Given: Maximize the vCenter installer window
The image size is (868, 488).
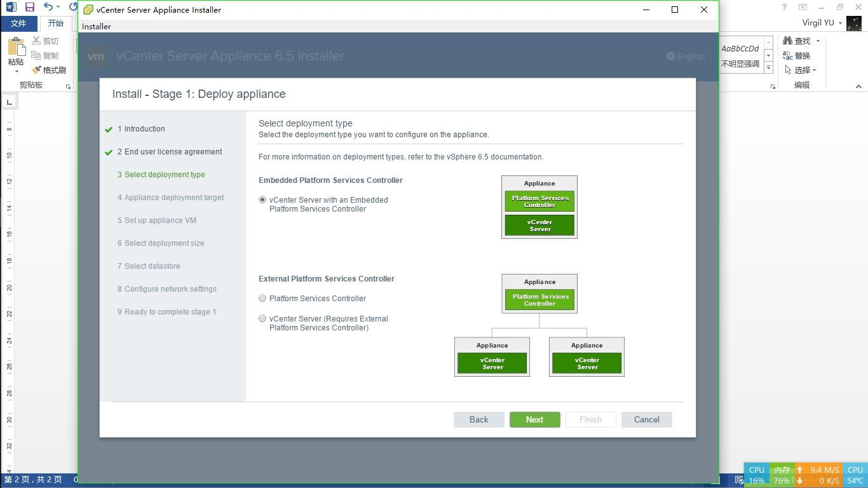Looking at the screenshot, I should (x=675, y=10).
